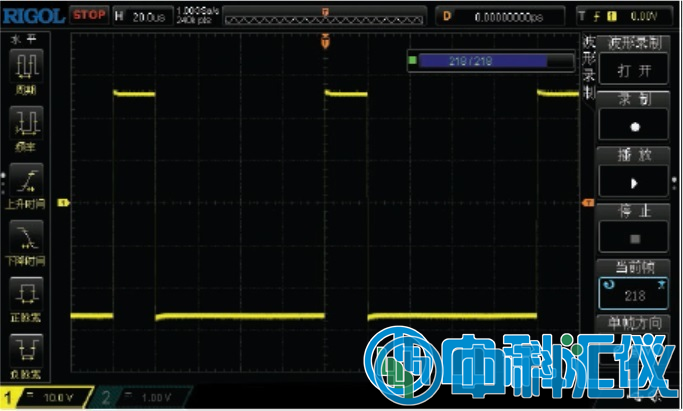Click the trigger level T 0.00V display
The height and width of the screenshot is (411, 683).
pos(630,15)
